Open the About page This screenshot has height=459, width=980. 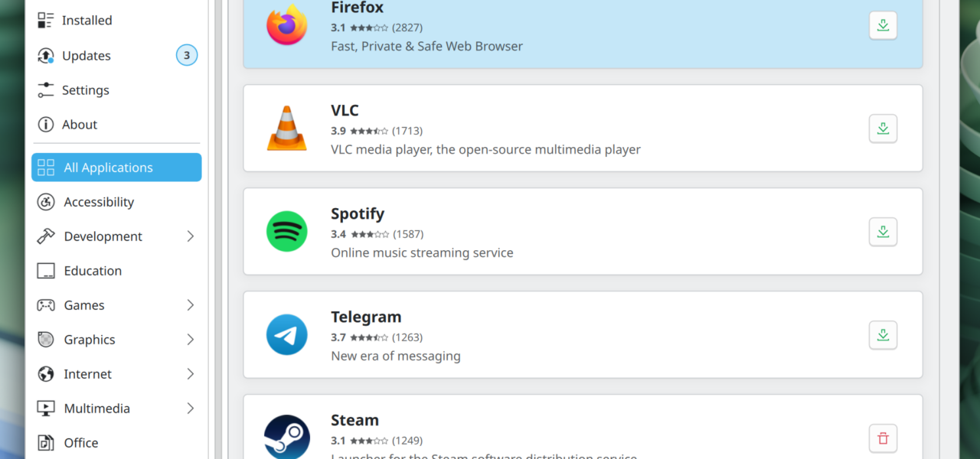coord(79,125)
